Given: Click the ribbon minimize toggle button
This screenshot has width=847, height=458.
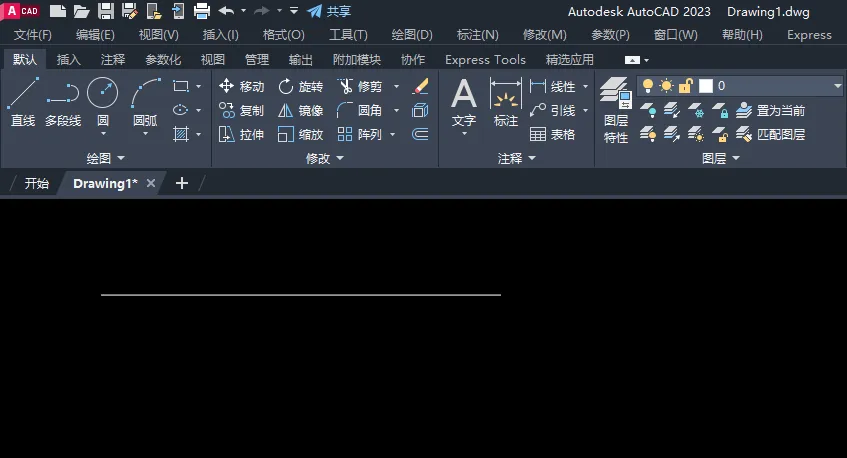Looking at the screenshot, I should (x=632, y=60).
